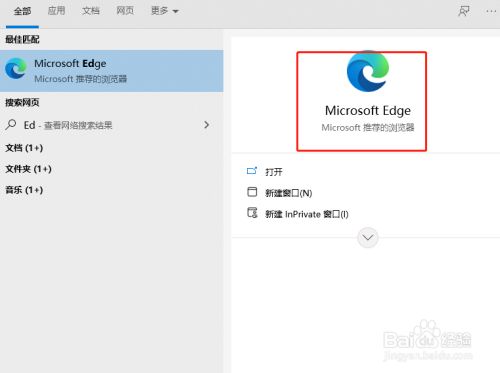The image size is (500, 373).
Task: Switch to the 网页 tab
Action: [x=125, y=11]
